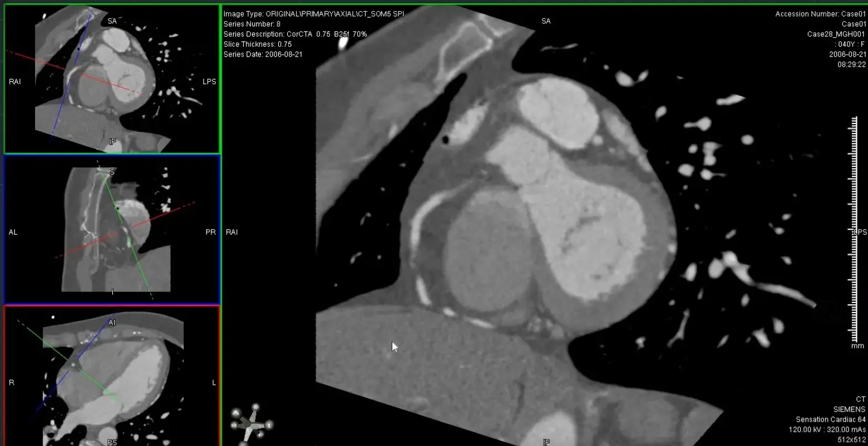This screenshot has height=446, width=868.
Task: Click the green crosshair line in red-bordered view
Action: click(x=45, y=340)
